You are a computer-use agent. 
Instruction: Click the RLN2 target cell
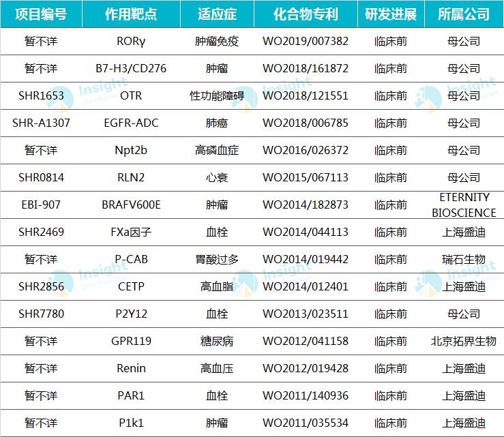coord(131,178)
